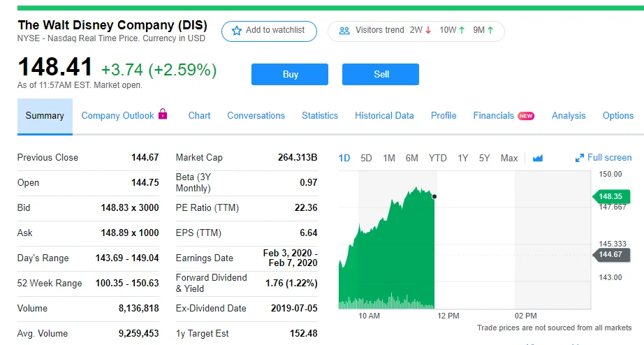Click the Ask value 148.89 x 1000
Screen dimensions: 644x345
[x=130, y=233]
